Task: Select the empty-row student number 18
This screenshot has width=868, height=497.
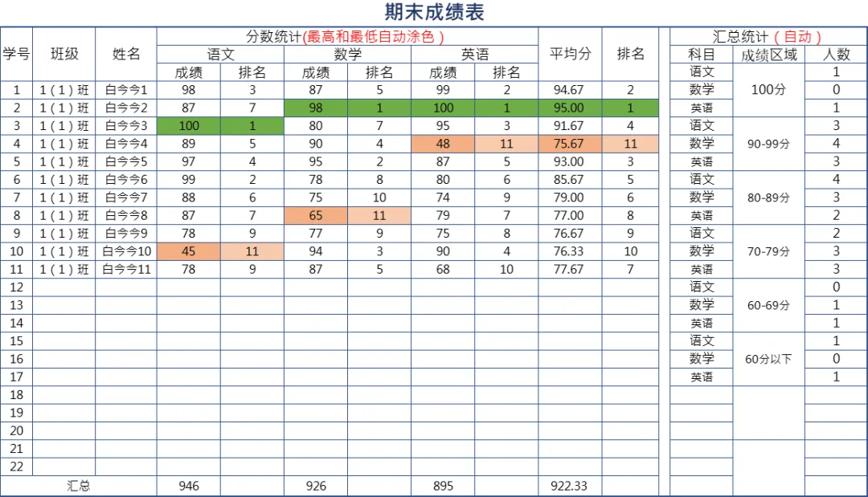Action: pyautogui.click(x=17, y=395)
